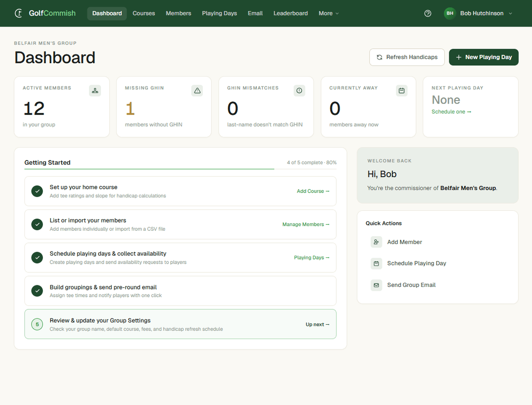Navigate to the Email tab

pos(255,13)
